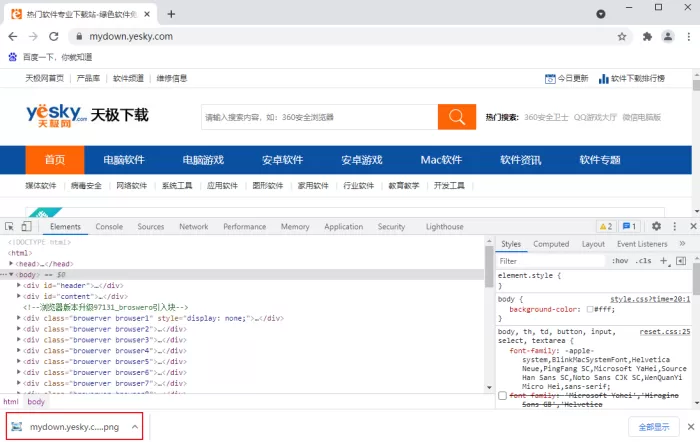Expand the div id="content" node
This screenshot has height=442, width=700.
(x=19, y=296)
